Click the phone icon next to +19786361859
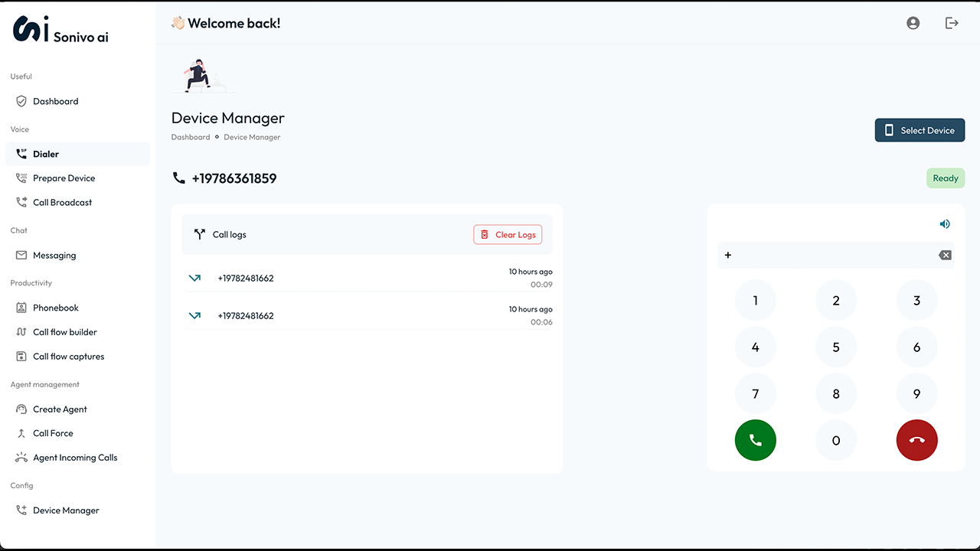Viewport: 980px width, 551px height. tap(178, 178)
